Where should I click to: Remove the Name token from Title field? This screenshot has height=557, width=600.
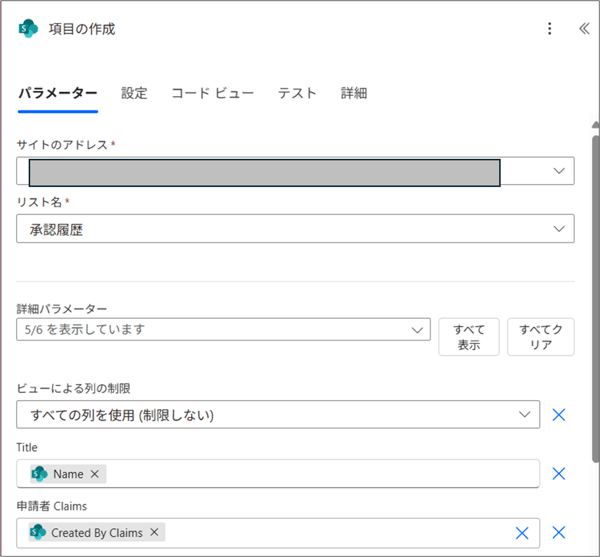(95, 474)
